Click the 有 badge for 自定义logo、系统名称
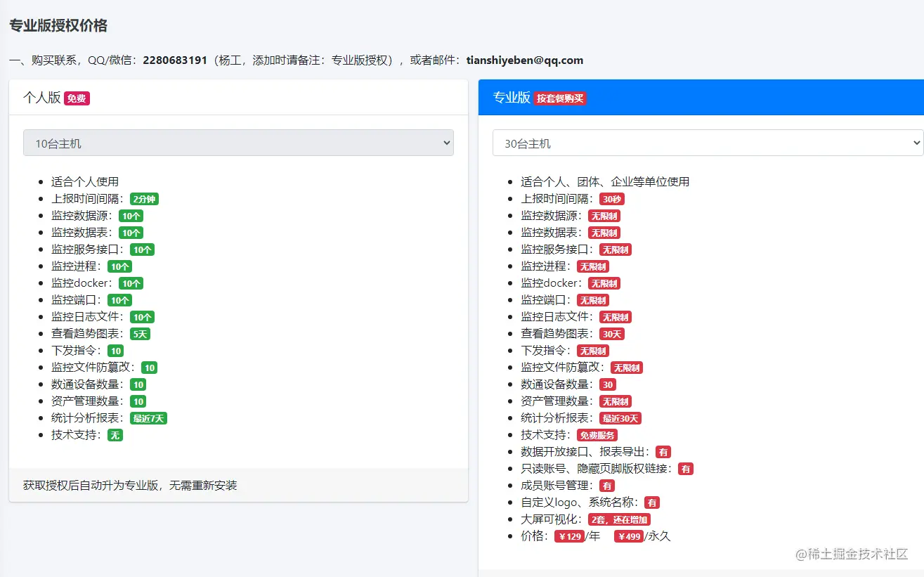 point(652,503)
